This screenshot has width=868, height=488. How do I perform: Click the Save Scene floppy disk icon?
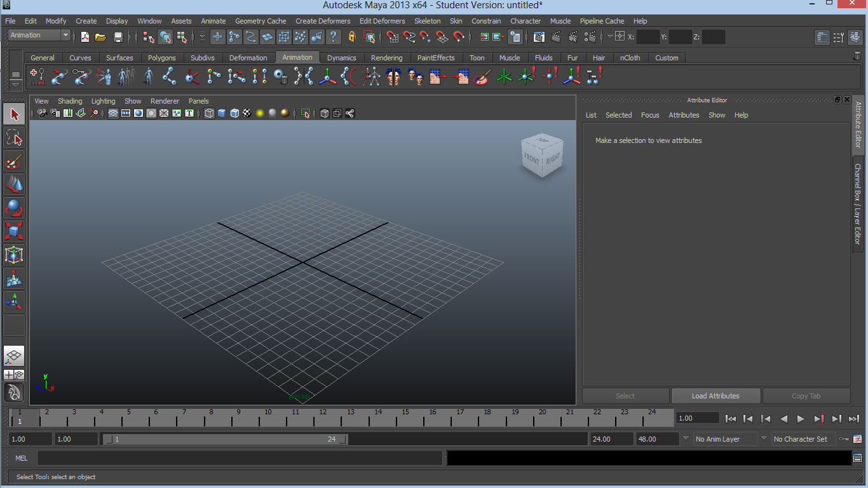tap(118, 37)
